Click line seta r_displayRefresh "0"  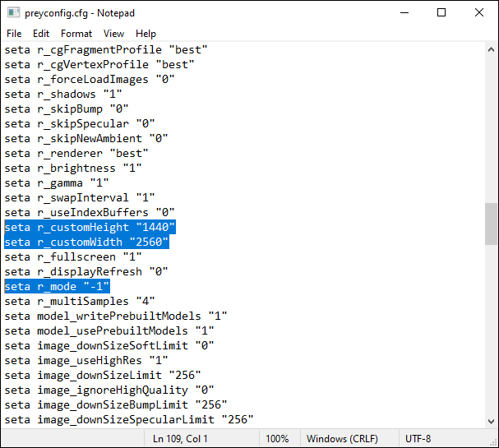click(x=86, y=272)
